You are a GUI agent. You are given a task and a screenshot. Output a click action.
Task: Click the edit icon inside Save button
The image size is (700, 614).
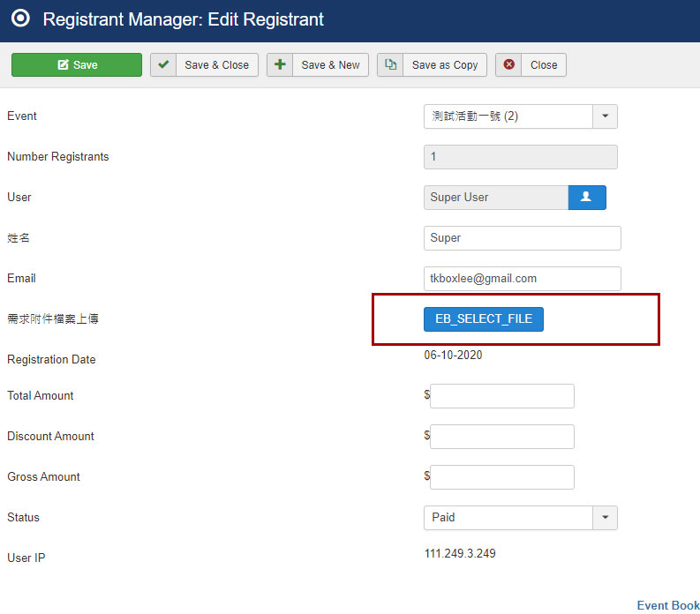point(63,65)
